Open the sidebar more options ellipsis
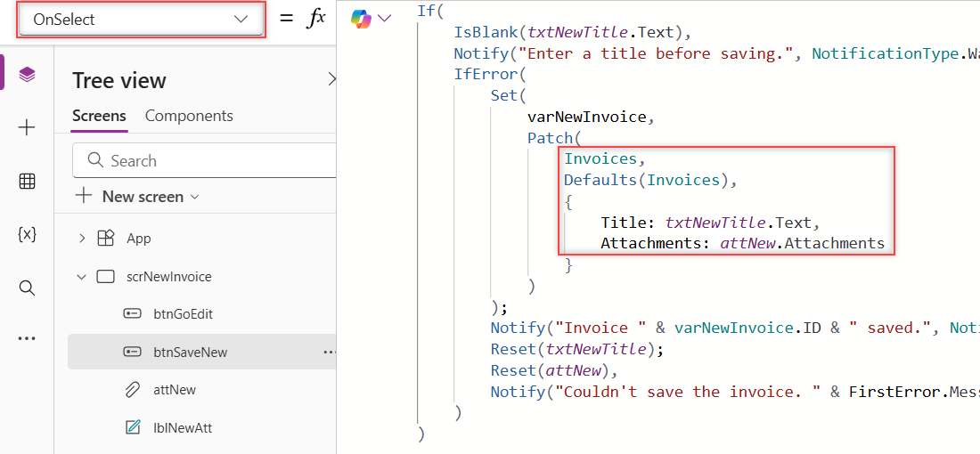This screenshot has height=454, width=980. pyautogui.click(x=27, y=338)
